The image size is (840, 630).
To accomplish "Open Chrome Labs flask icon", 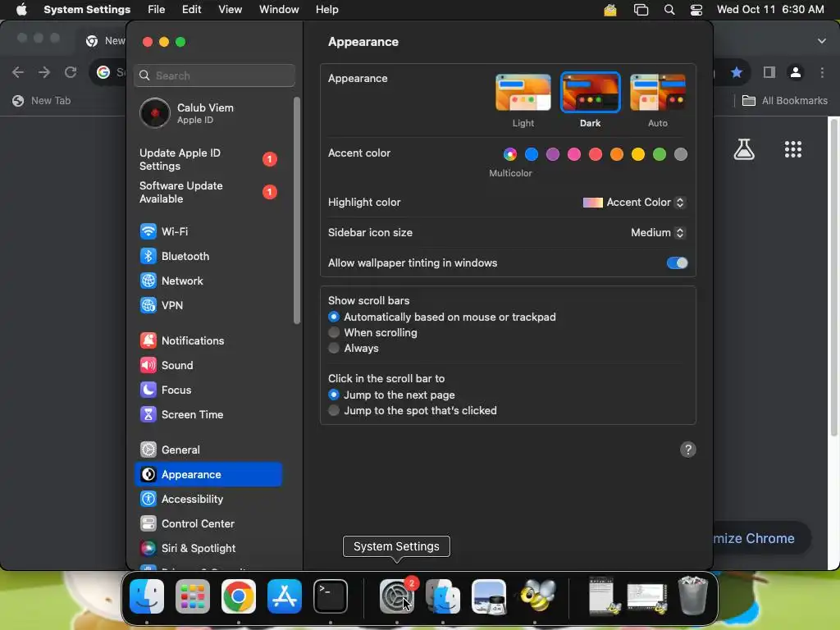I will 744,149.
